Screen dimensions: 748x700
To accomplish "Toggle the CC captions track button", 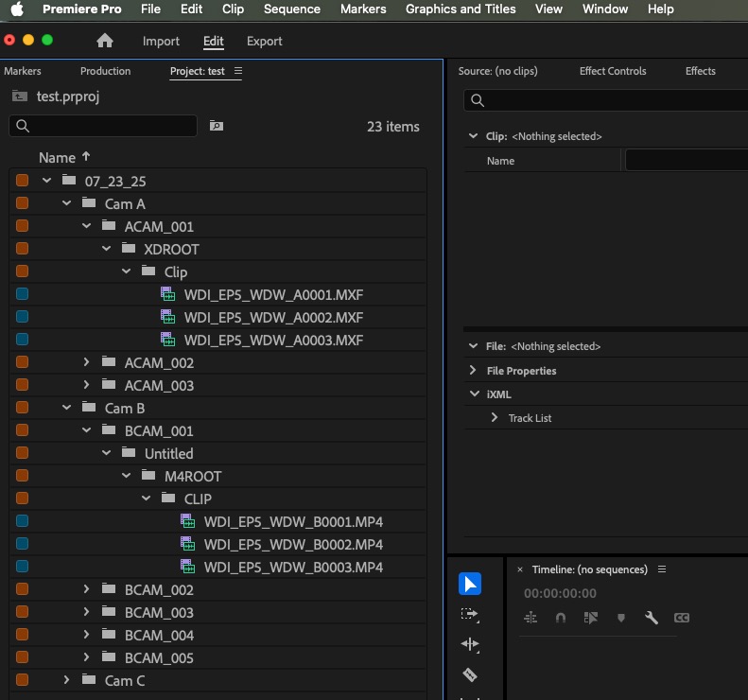I will (x=682, y=618).
